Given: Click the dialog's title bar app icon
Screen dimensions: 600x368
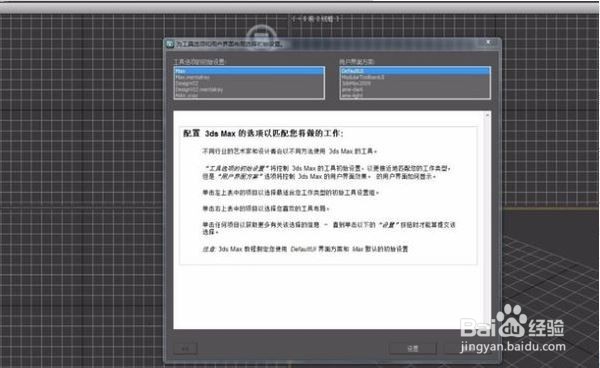Looking at the screenshot, I should [x=170, y=44].
